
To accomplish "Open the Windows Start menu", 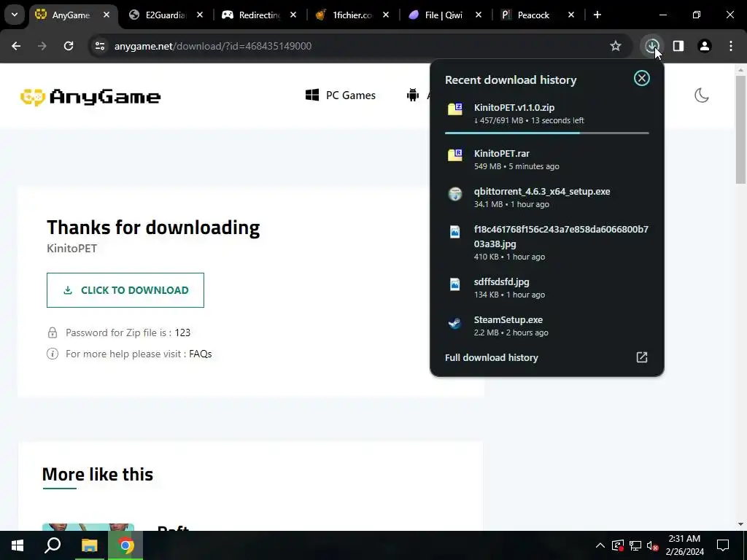I will pyautogui.click(x=18, y=545).
